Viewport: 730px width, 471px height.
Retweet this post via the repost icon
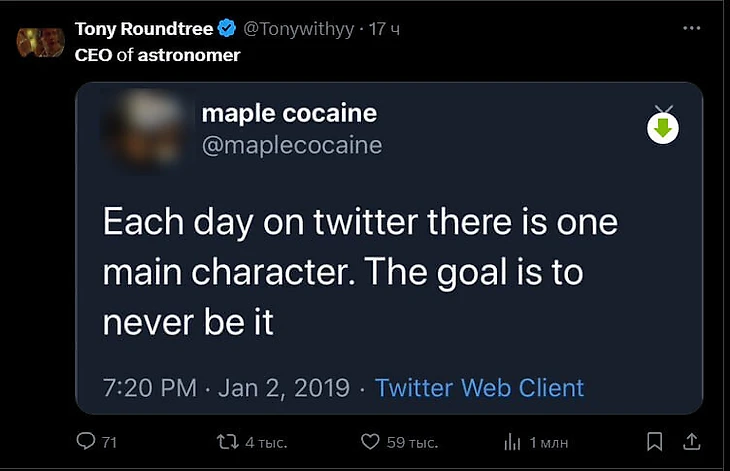tap(227, 440)
